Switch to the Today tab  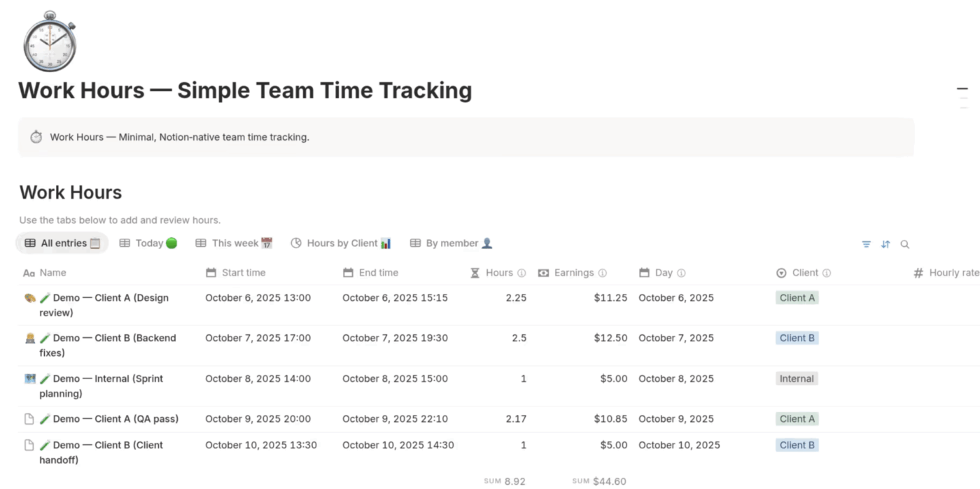pyautogui.click(x=148, y=243)
